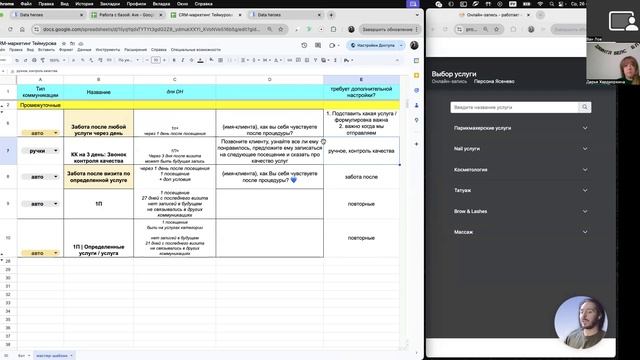The image size is (640, 360).
Task: Expand the Brow & Lashes category
Action: pos(521,211)
